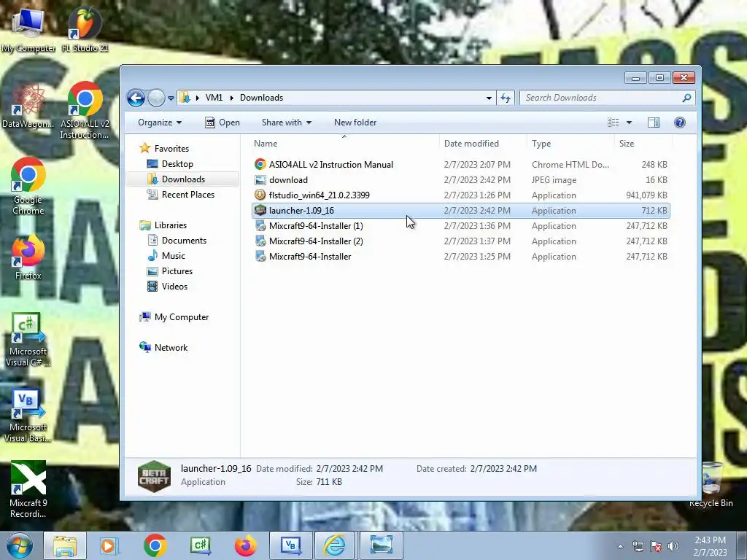Open Firefox from the taskbar
This screenshot has height=560, width=747.
245,545
